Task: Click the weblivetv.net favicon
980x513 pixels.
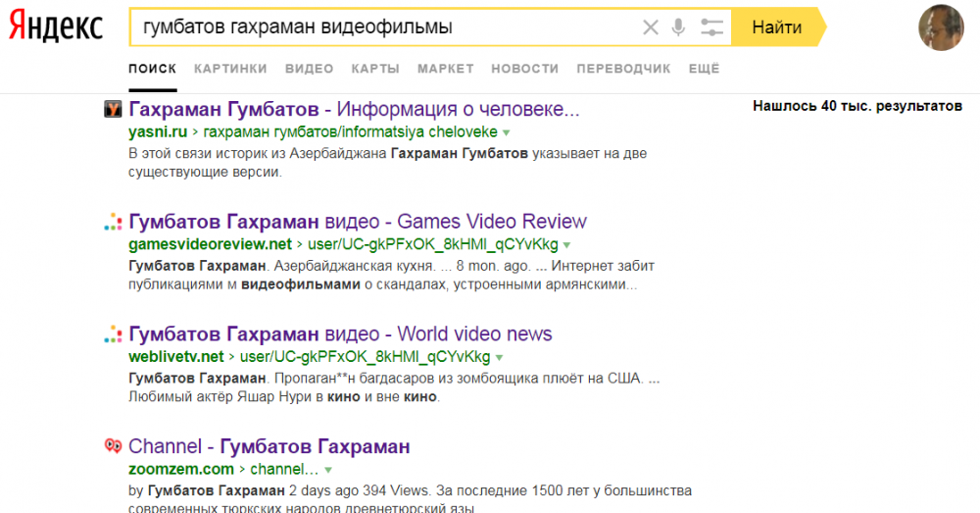Action: [x=113, y=334]
